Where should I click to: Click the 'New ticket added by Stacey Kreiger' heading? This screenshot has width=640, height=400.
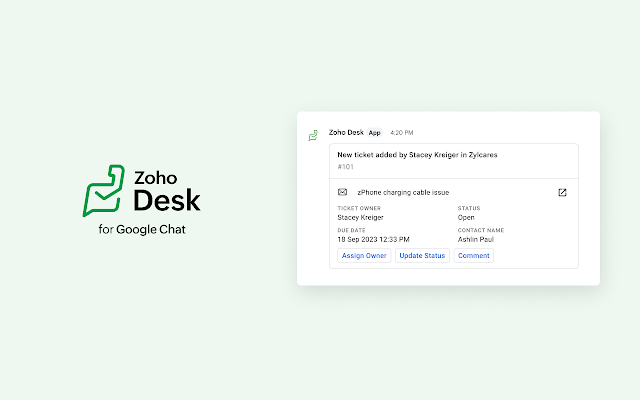[x=417, y=155]
